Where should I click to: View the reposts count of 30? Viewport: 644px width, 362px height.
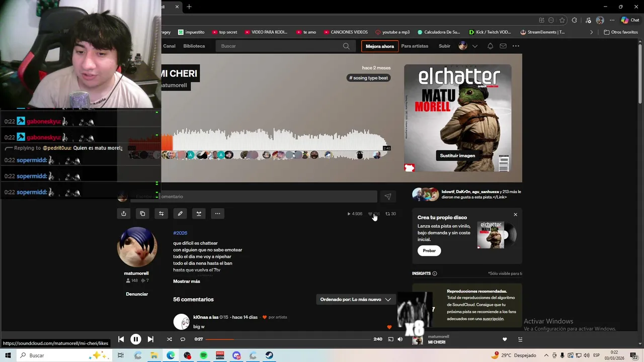point(390,214)
